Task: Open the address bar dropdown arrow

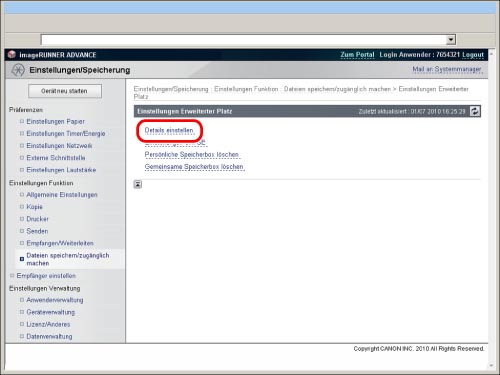Action: [x=451, y=40]
